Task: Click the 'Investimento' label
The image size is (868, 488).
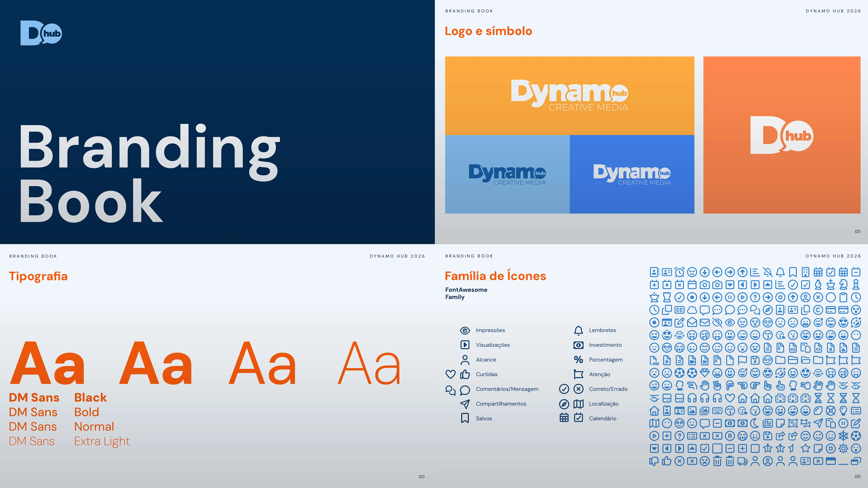Action: [605, 345]
